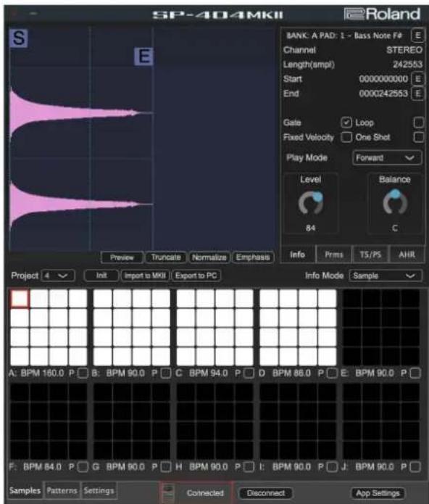This screenshot has height=504, width=429.
Task: Toggle the P checkbox for bank I
Action: point(332,467)
